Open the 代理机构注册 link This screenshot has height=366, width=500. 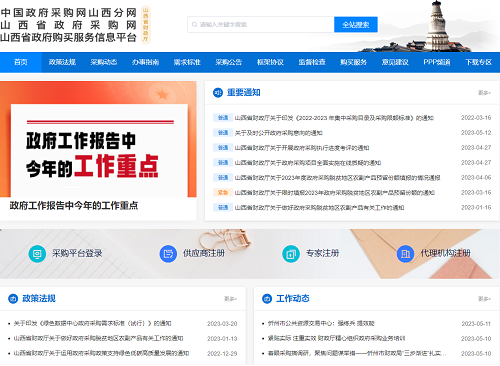point(445,253)
